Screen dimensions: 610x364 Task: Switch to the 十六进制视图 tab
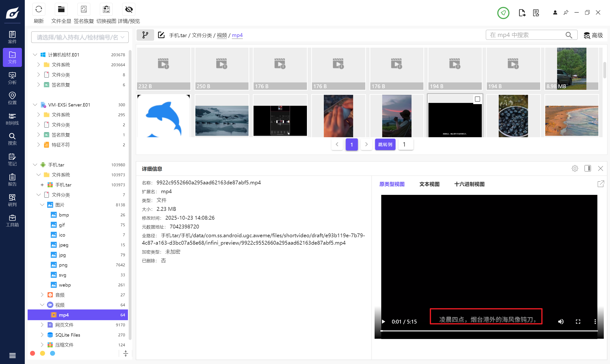[469, 184]
